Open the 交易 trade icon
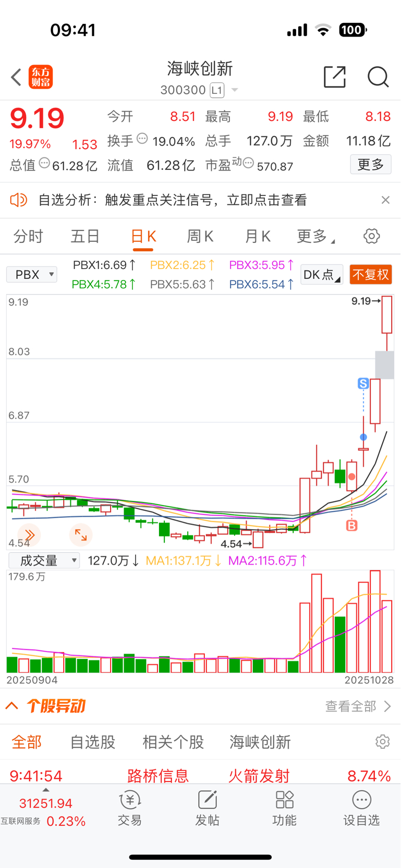Image resolution: width=401 pixels, height=868 pixels. point(130,809)
